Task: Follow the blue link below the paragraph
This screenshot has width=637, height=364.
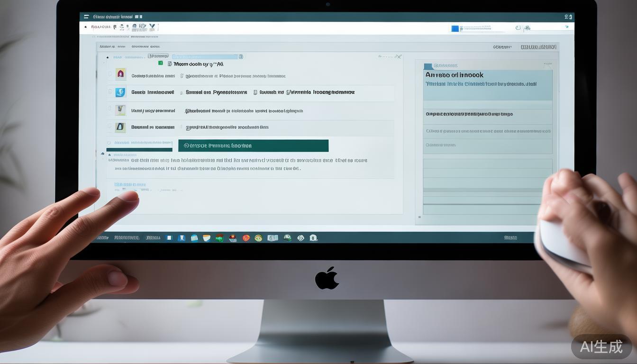Action: click(x=130, y=184)
